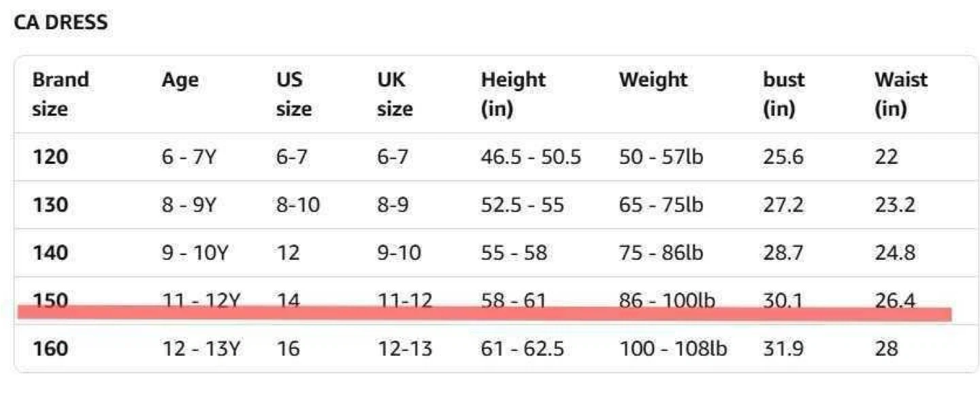Select brand size 120 row label
The height and width of the screenshot is (406, 980).
(50, 157)
